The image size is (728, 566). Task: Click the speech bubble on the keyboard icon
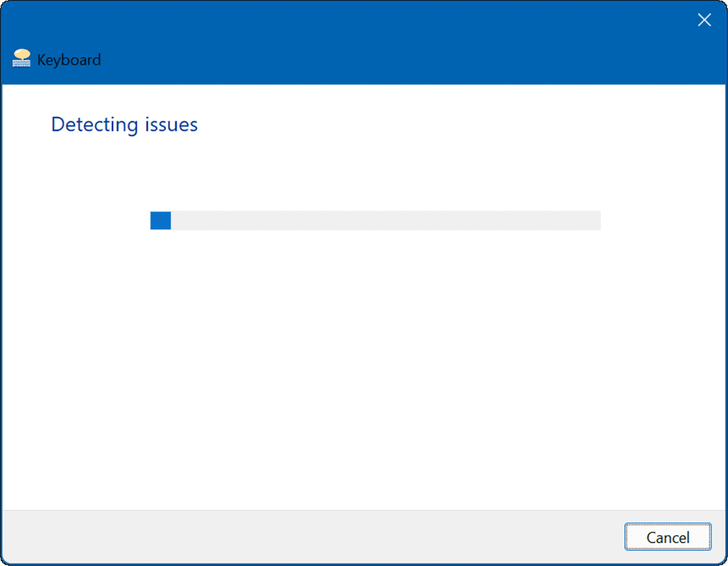point(21,53)
